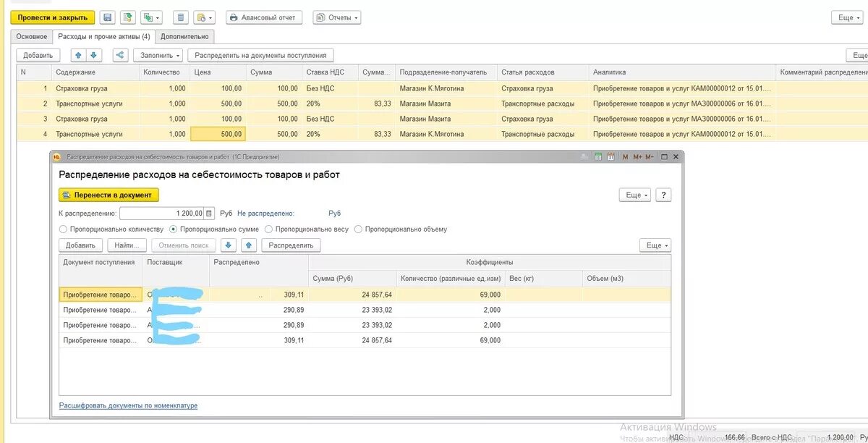Move the distribution row up with the arrow icon

click(247, 245)
